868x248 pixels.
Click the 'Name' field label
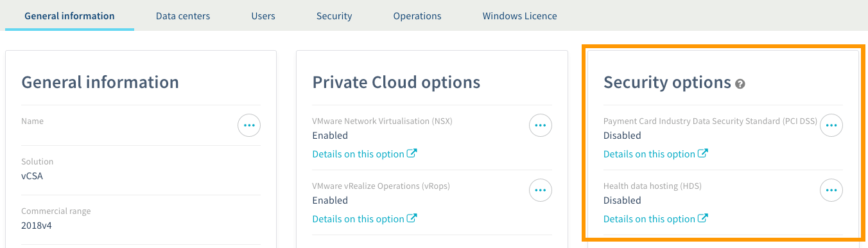32,121
